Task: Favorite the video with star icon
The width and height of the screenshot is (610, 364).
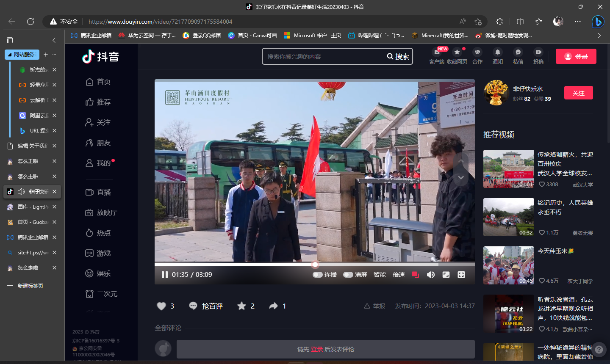Action: click(x=241, y=306)
